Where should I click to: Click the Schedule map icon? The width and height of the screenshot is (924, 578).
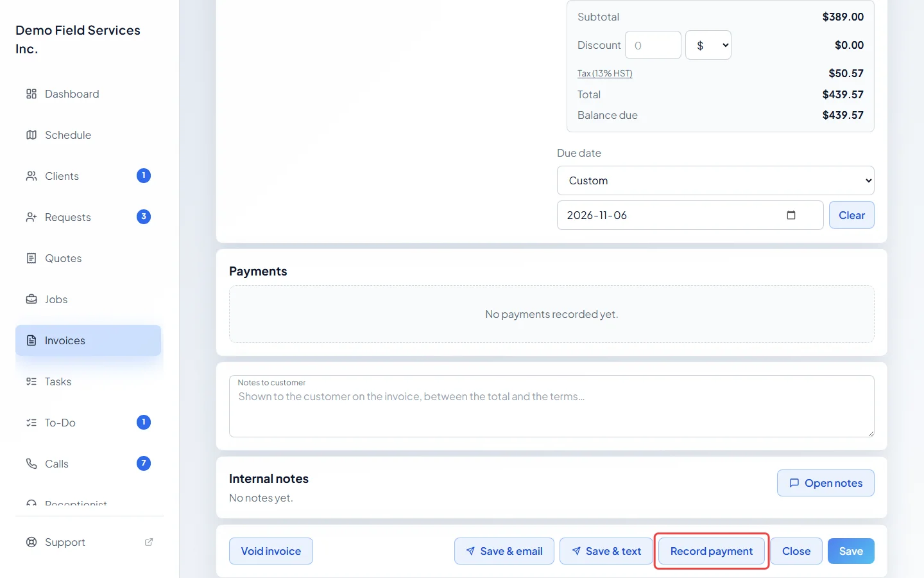(x=31, y=135)
